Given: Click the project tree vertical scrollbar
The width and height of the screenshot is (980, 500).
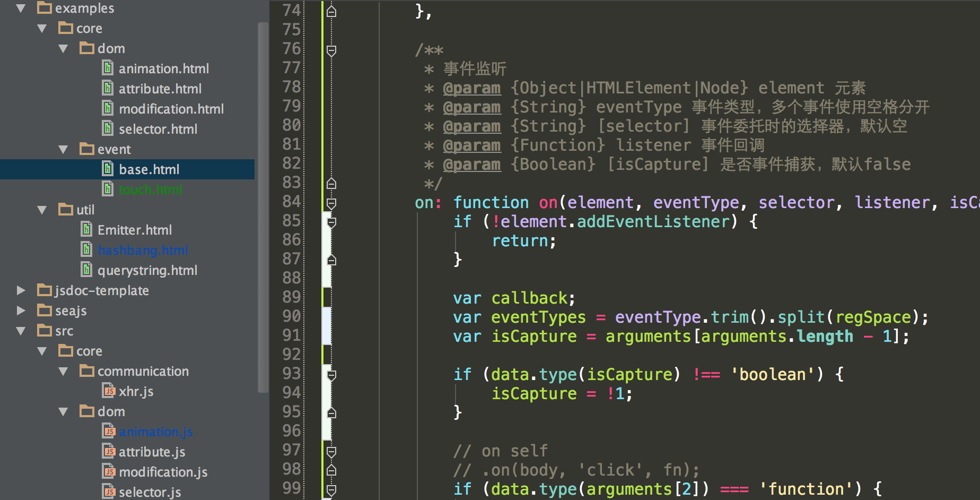Looking at the screenshot, I should click(x=263, y=207).
